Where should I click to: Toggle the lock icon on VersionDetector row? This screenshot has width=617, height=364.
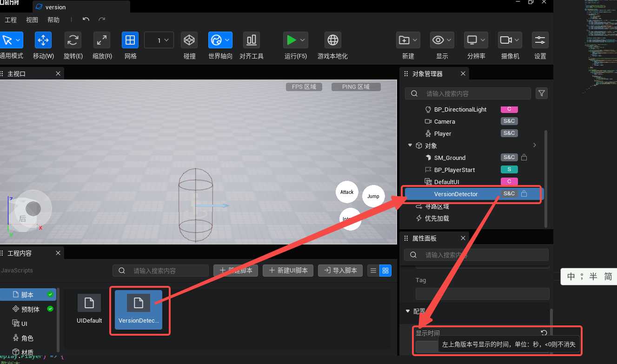[524, 194]
